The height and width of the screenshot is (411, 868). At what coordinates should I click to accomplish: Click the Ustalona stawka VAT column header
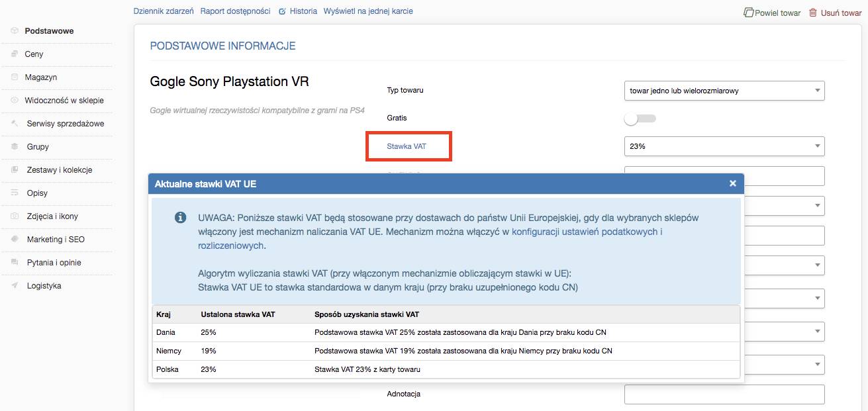coord(238,314)
